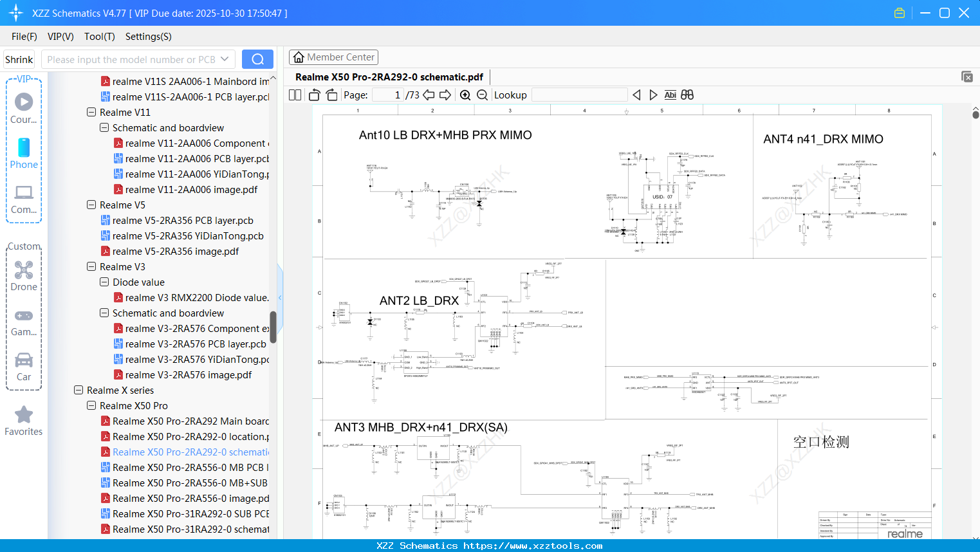Open the Car category
The width and height of the screenshot is (980, 552).
[24, 367]
